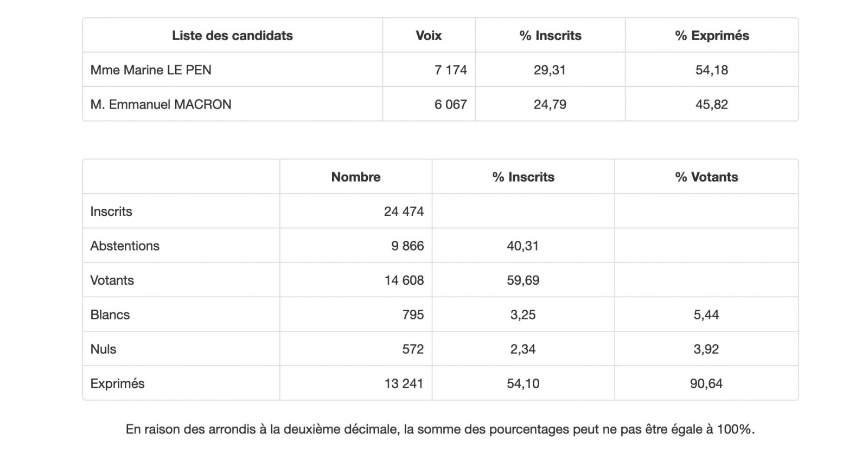This screenshot has width=868, height=455.
Task: Click the 'Nombre' column header
Action: pos(356,177)
